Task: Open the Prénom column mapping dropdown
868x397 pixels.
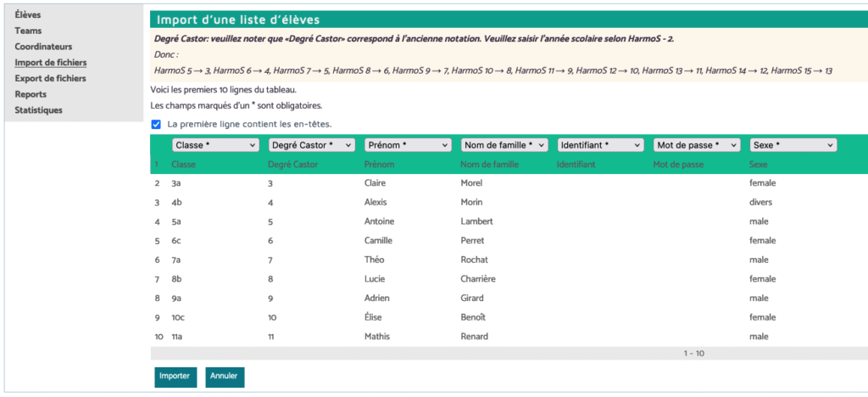Action: click(x=408, y=145)
